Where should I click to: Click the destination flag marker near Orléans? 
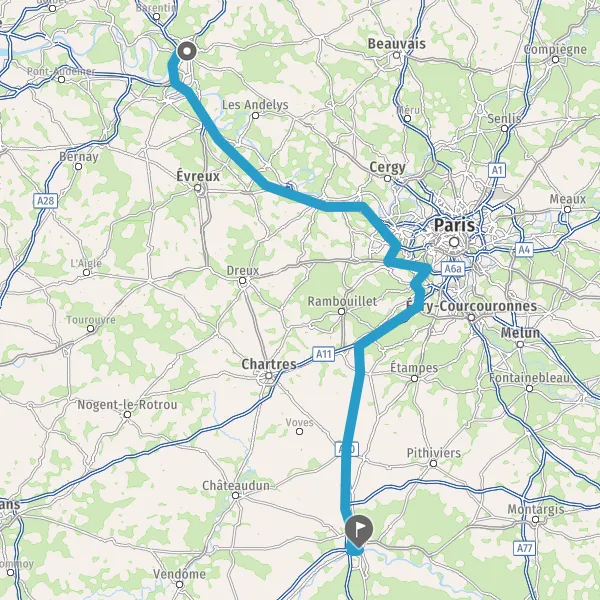359,531
